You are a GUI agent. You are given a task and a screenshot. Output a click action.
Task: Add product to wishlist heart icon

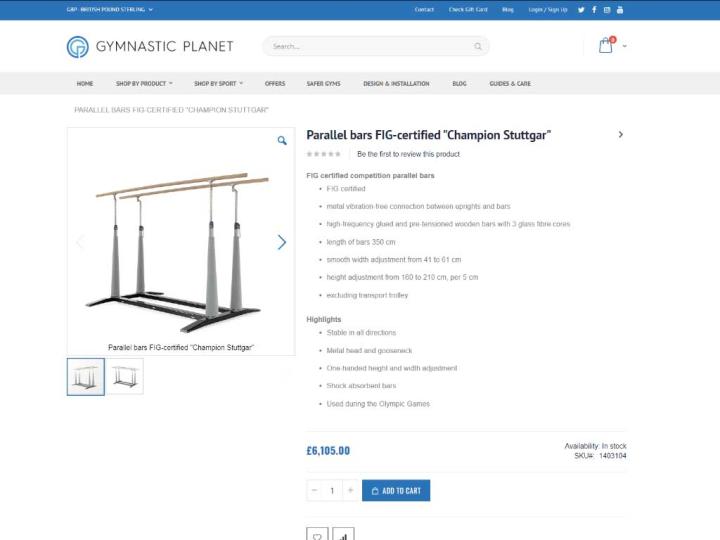coord(317,534)
